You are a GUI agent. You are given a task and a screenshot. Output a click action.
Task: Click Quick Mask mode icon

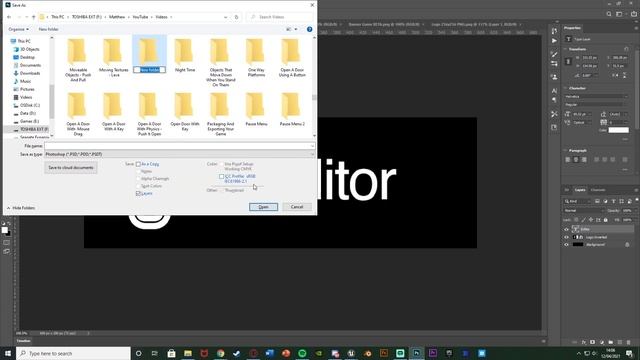click(6, 242)
